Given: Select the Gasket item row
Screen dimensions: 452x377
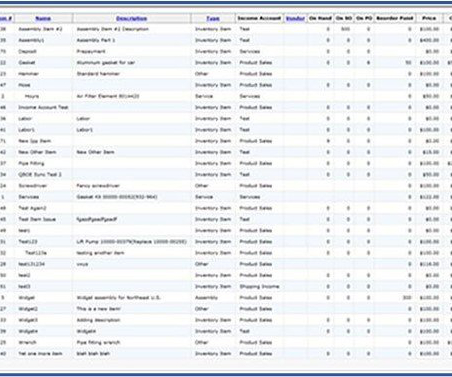Looking at the screenshot, I should [x=226, y=63].
